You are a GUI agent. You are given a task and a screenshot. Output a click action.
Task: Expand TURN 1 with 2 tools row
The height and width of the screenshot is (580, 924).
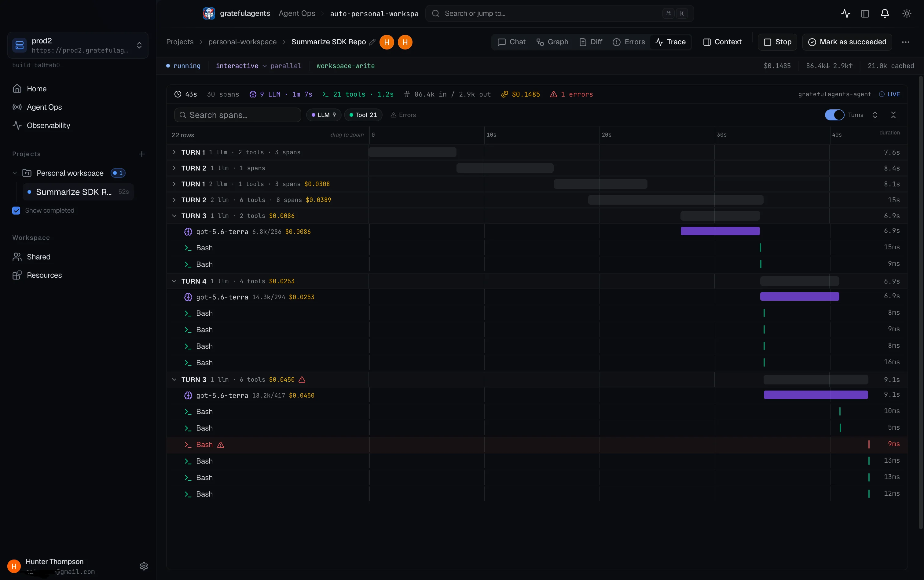point(174,152)
